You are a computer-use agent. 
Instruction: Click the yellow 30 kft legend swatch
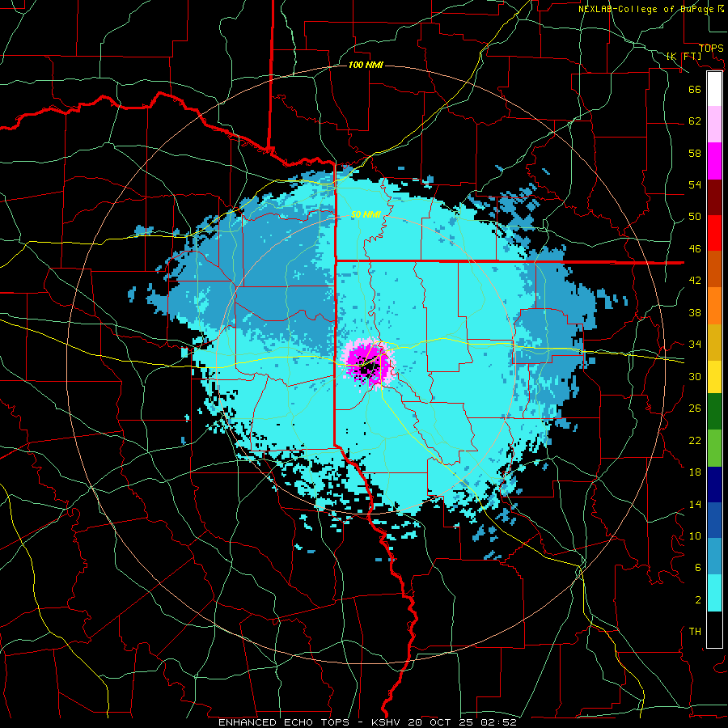tap(714, 376)
